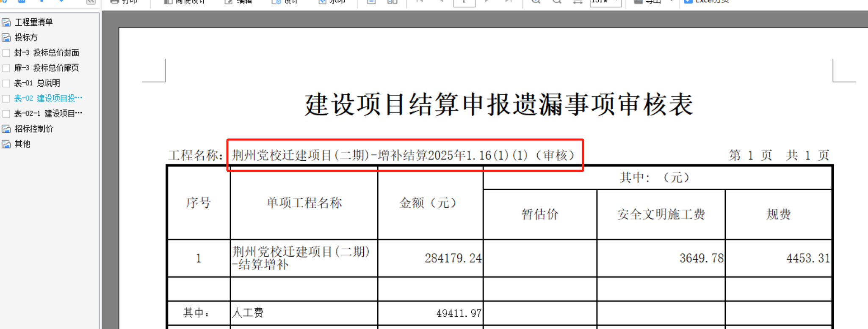Select the 封-3 投标总价封面 report
Image resolution: width=868 pixels, height=329 pixels.
click(47, 53)
